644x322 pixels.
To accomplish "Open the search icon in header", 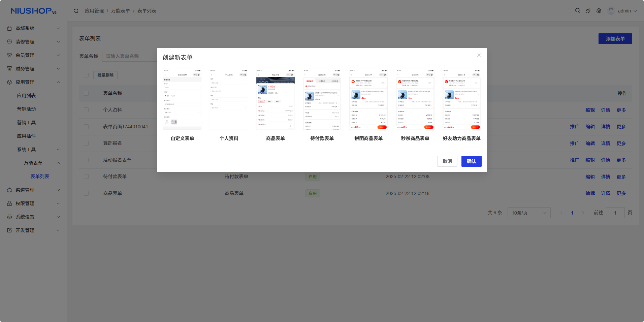I will (577, 11).
